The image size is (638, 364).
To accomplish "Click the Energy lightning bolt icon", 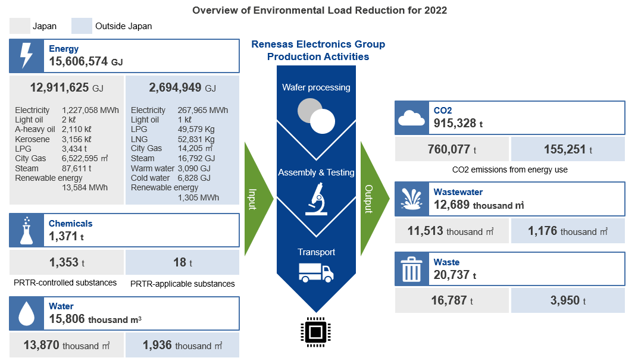I will click(26, 56).
